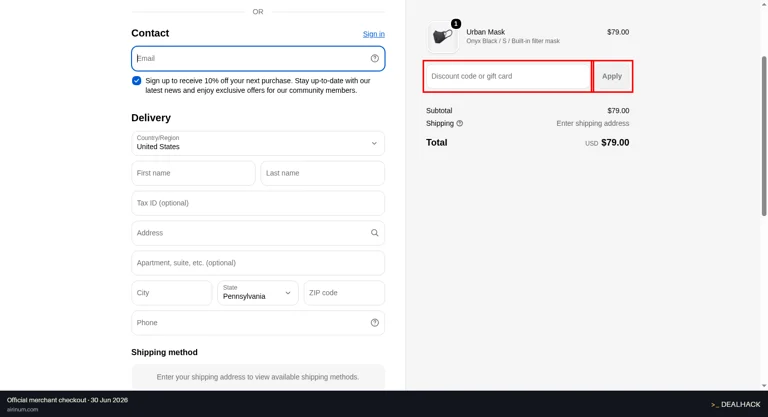
Task: Click the ZIP code input field
Action: tap(344, 293)
